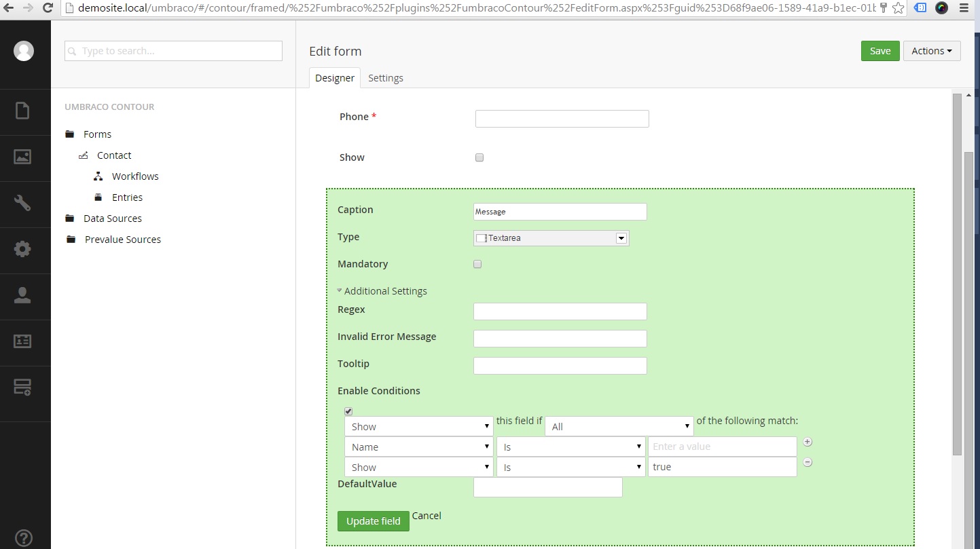Open the Settings wrench icon in sidebar

coord(22,203)
